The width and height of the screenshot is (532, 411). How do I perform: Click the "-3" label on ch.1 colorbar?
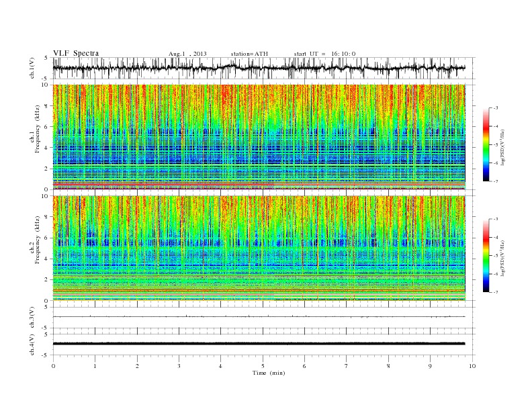[496, 108]
